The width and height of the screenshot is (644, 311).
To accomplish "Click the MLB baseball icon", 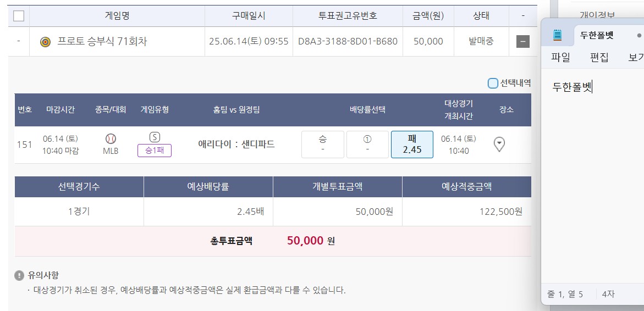I will pyautogui.click(x=111, y=138).
